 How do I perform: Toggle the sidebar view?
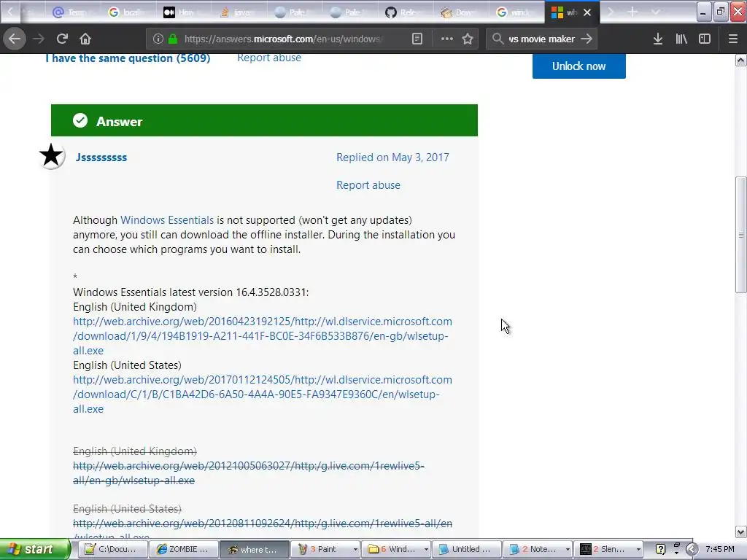pos(705,39)
